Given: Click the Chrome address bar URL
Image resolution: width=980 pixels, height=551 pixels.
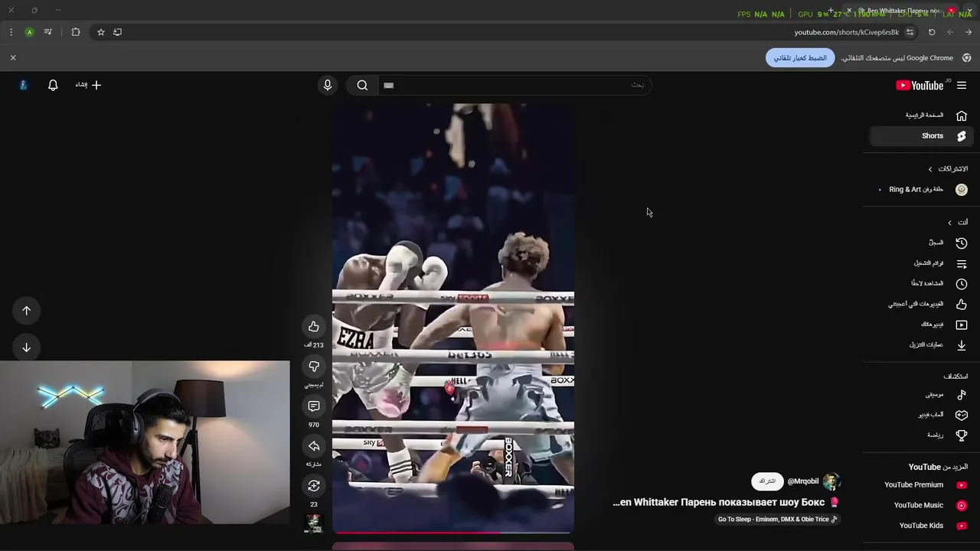Looking at the screenshot, I should (846, 32).
